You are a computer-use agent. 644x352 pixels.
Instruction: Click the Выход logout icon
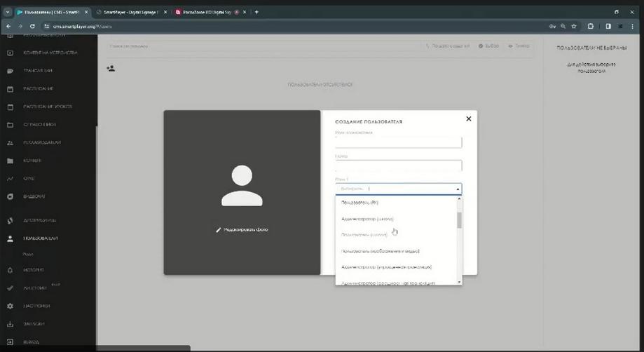click(11, 341)
